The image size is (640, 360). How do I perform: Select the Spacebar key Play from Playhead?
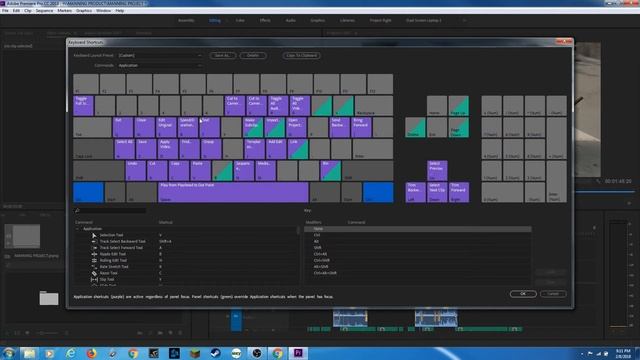[233, 192]
